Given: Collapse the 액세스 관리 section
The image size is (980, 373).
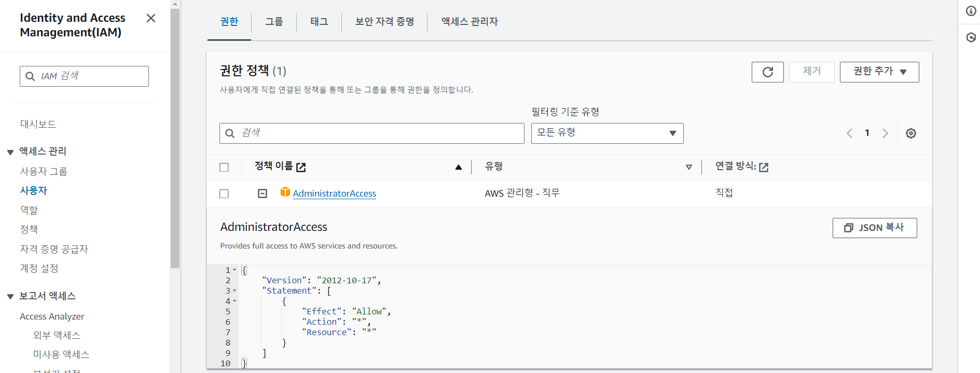Looking at the screenshot, I should pyautogui.click(x=10, y=152).
